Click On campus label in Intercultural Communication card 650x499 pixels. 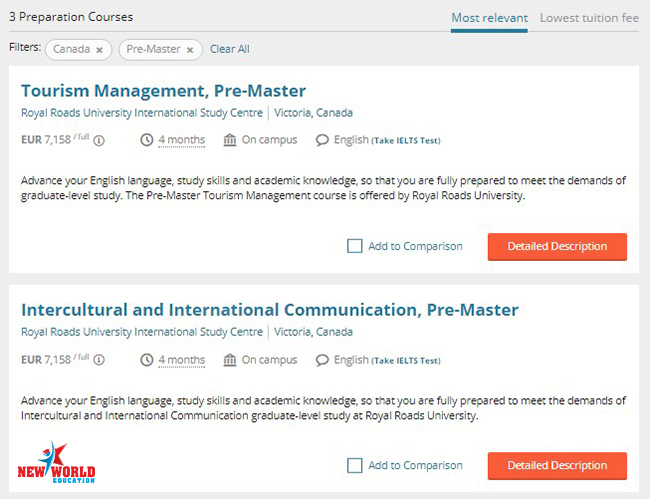pyautogui.click(x=269, y=360)
